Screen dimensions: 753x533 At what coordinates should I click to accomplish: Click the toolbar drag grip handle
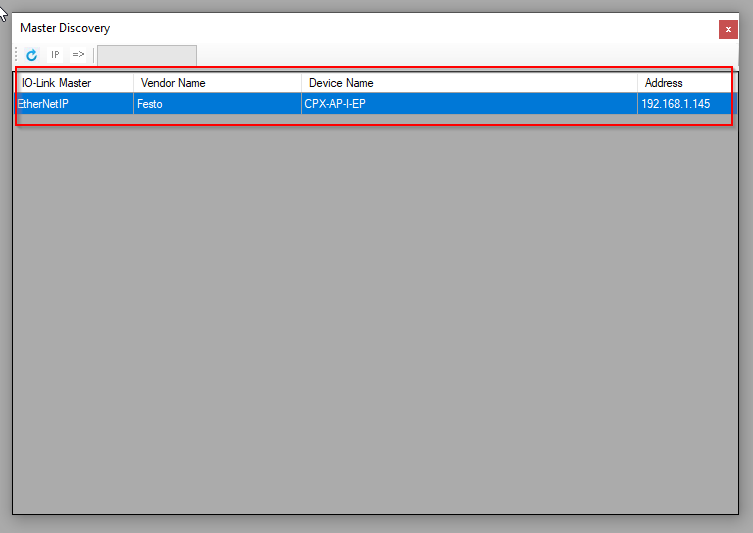[x=16, y=55]
